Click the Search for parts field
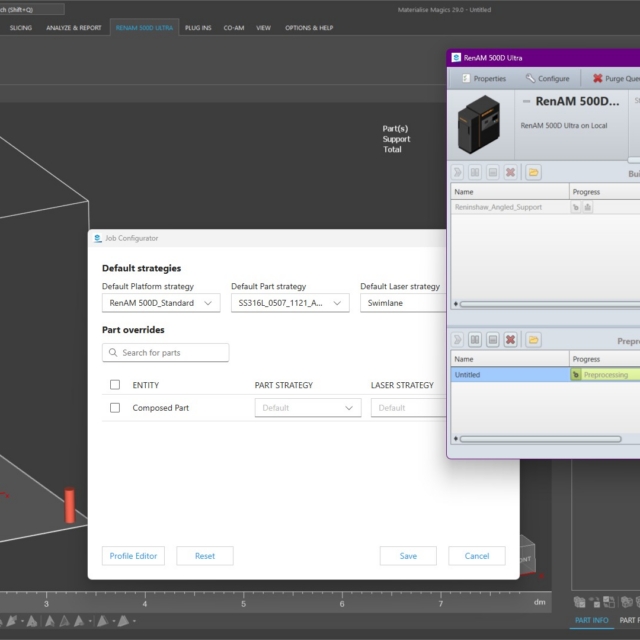Image resolution: width=640 pixels, height=640 pixels. pos(165,352)
